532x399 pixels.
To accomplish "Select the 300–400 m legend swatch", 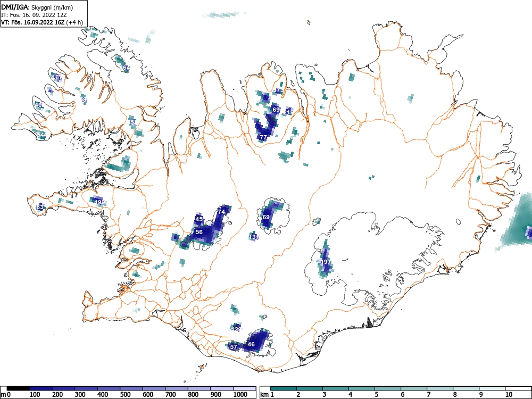I will (86, 388).
